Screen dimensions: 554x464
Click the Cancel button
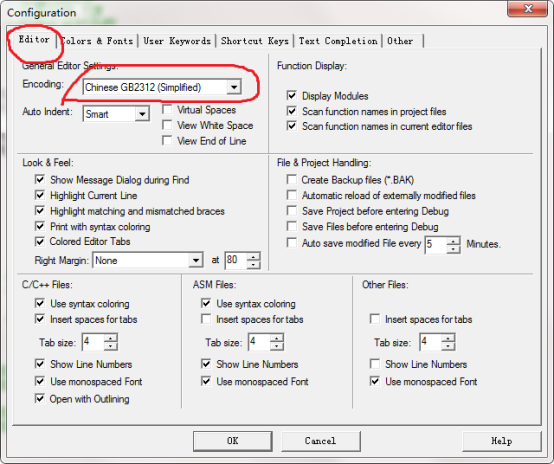[320, 441]
